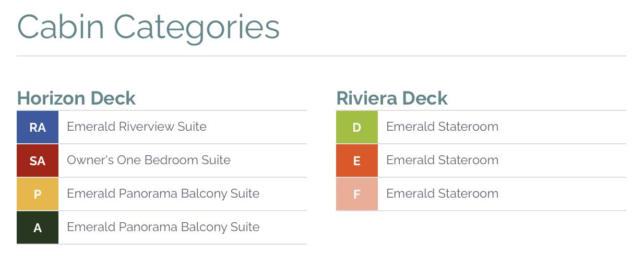Click the yellow P category badge

click(38, 194)
